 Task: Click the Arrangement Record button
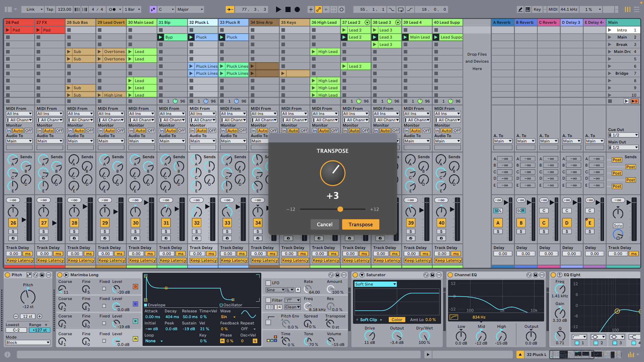point(297,9)
